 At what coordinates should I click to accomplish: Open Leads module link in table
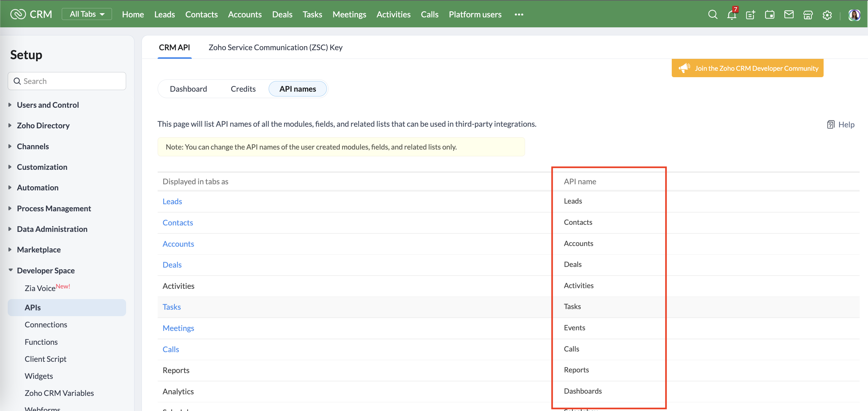(x=172, y=201)
